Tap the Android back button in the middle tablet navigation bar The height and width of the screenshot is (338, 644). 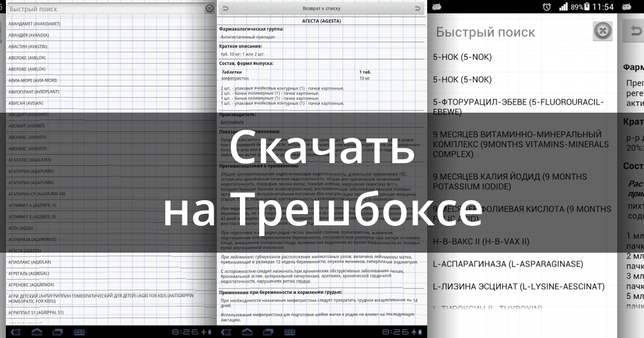coord(227,332)
